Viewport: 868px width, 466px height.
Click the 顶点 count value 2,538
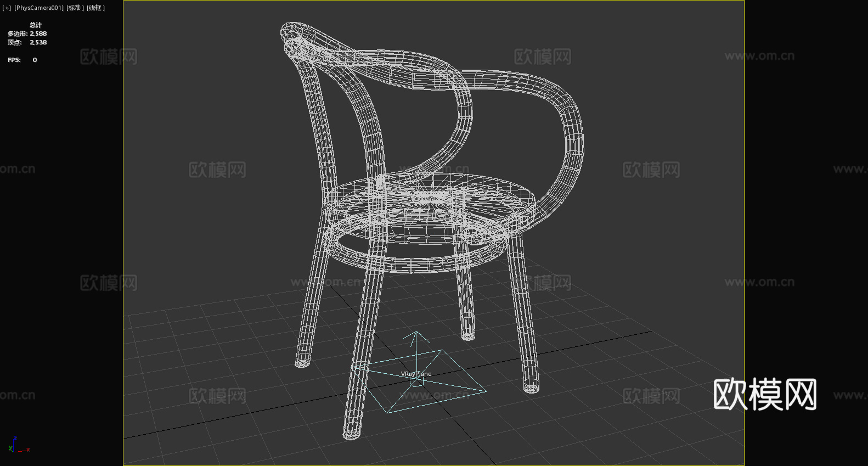coord(38,42)
